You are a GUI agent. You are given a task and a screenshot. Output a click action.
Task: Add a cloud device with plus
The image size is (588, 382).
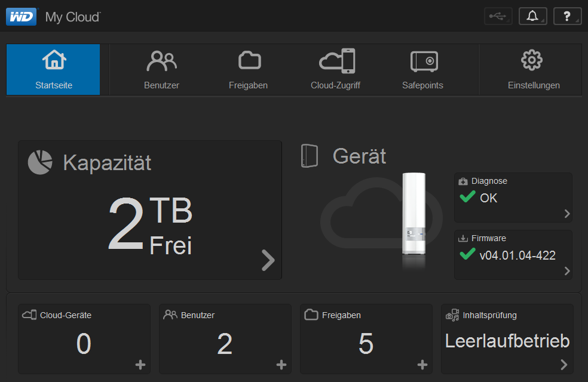click(x=140, y=365)
